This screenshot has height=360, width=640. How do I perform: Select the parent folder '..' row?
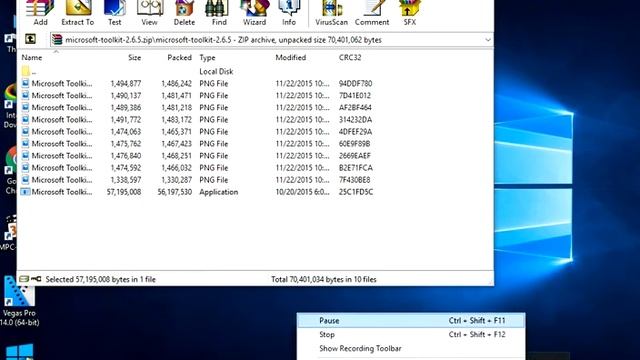(x=197, y=71)
